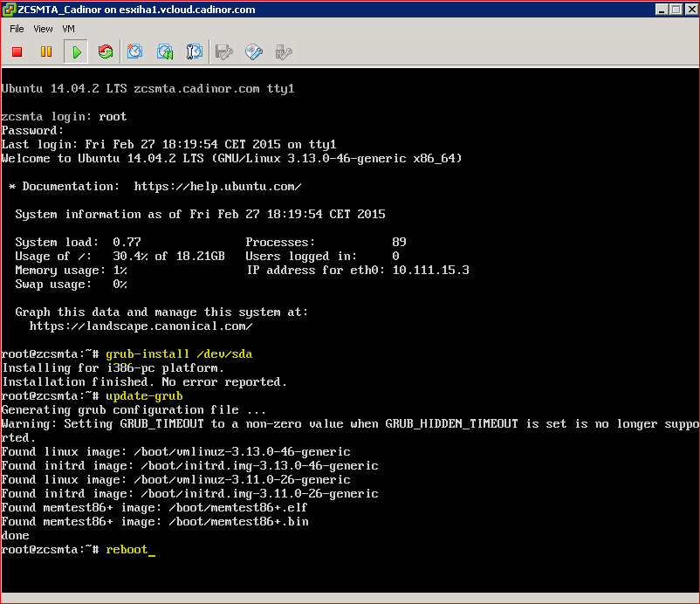Open the File menu
This screenshot has width=700, height=604.
[17, 29]
